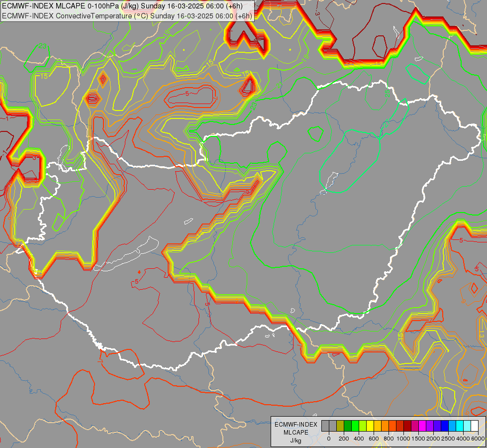This screenshot has width=487, height=448.
Task: Click the legend value 800
Action: pyautogui.click(x=389, y=439)
